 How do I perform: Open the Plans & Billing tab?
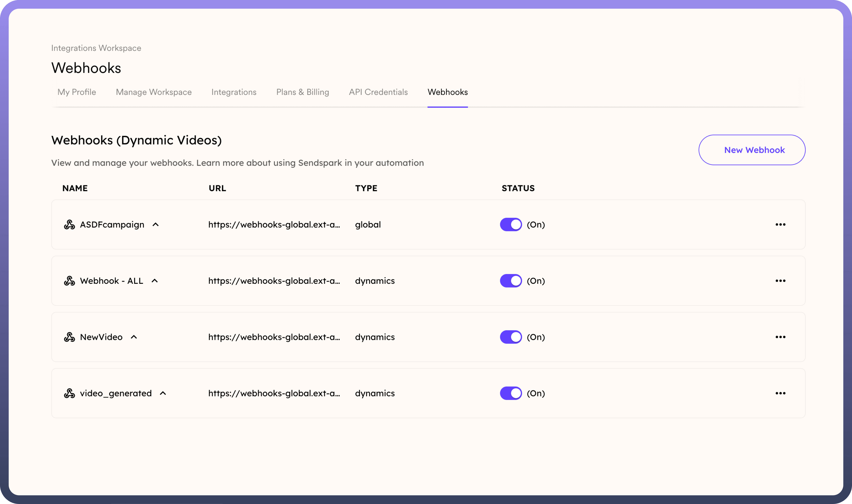pyautogui.click(x=303, y=92)
